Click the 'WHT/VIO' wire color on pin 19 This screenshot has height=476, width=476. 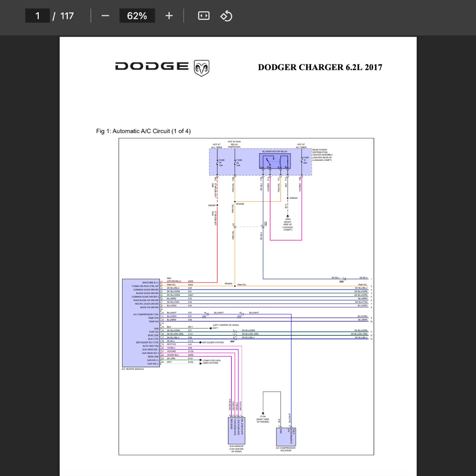[171, 344]
